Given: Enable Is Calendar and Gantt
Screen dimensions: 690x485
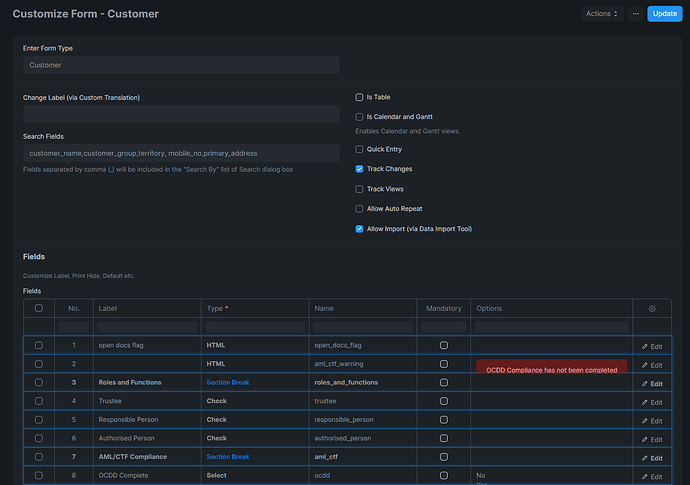Looking at the screenshot, I should 359,117.
